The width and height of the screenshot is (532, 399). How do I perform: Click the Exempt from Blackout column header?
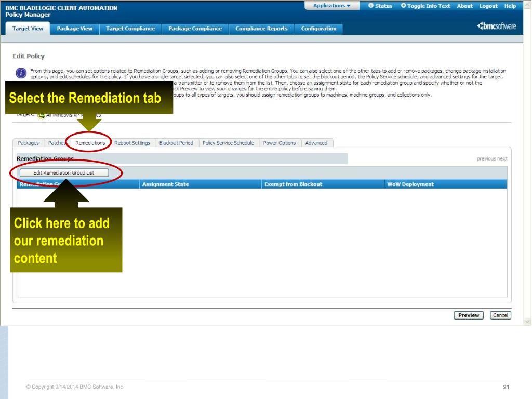point(323,184)
